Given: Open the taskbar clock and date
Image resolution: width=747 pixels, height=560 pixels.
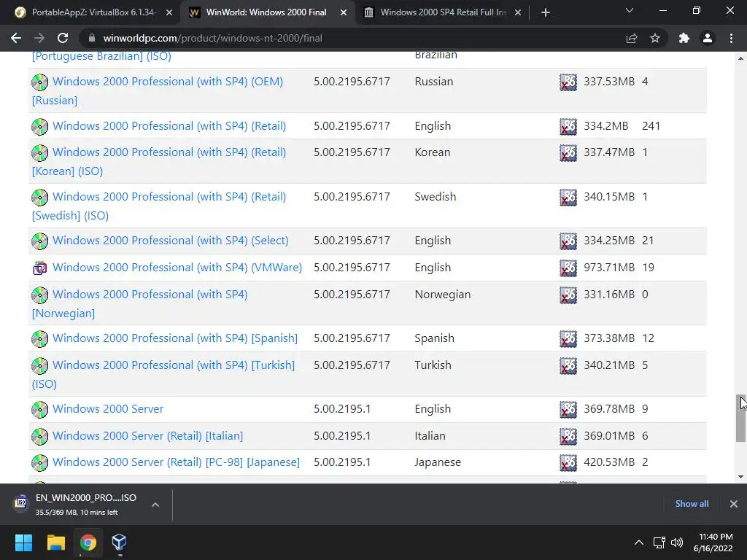Looking at the screenshot, I should click(713, 542).
